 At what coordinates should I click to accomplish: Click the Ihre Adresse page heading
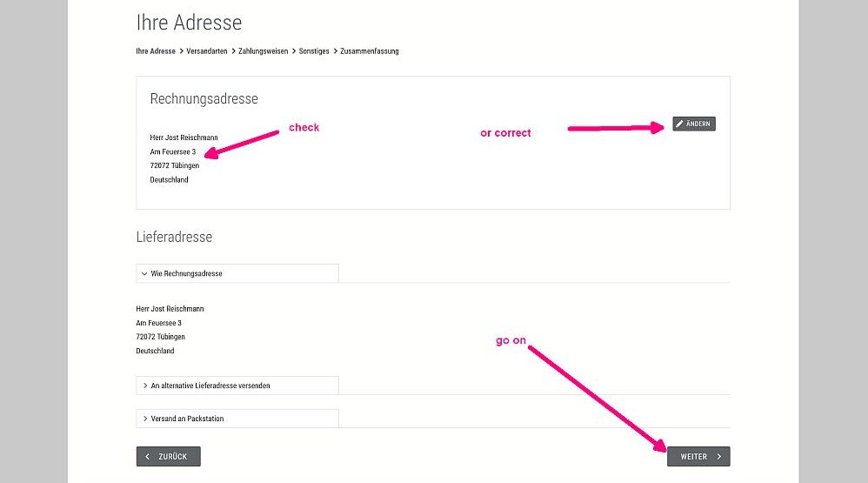[189, 22]
